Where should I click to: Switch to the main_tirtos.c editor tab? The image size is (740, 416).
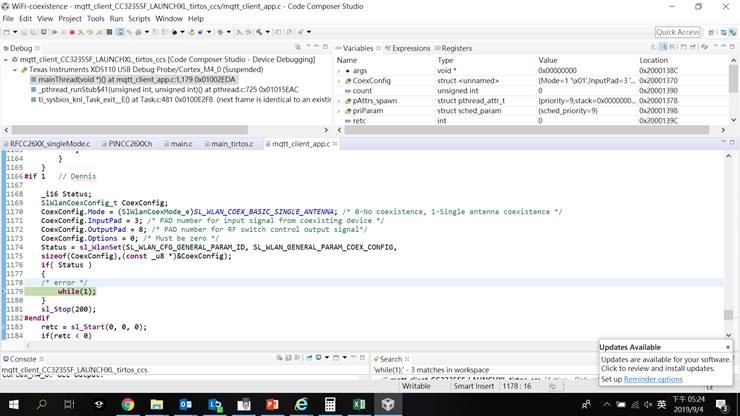(x=228, y=144)
